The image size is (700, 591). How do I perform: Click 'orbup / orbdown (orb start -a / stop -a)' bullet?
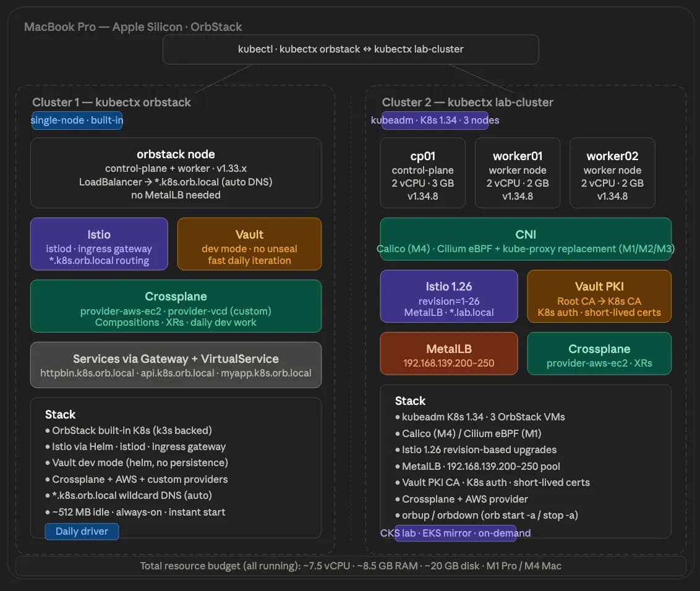pyautogui.click(x=487, y=515)
